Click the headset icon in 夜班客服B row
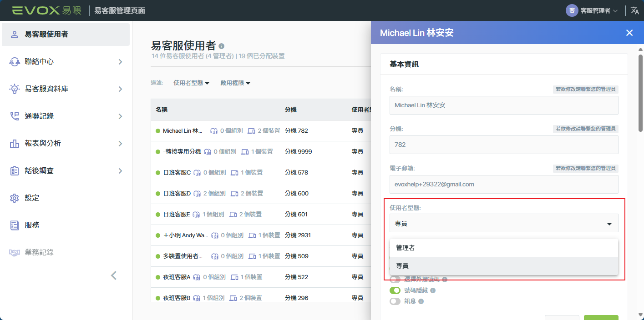 tap(196, 298)
